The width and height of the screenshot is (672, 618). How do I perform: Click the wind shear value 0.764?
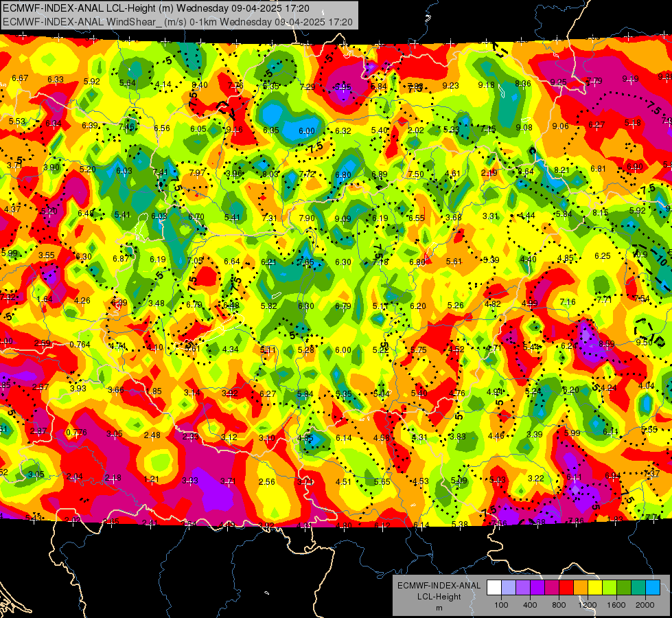pos(80,345)
